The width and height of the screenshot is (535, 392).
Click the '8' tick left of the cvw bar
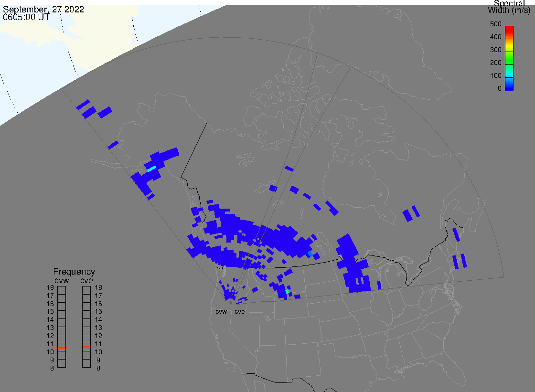[52, 368]
